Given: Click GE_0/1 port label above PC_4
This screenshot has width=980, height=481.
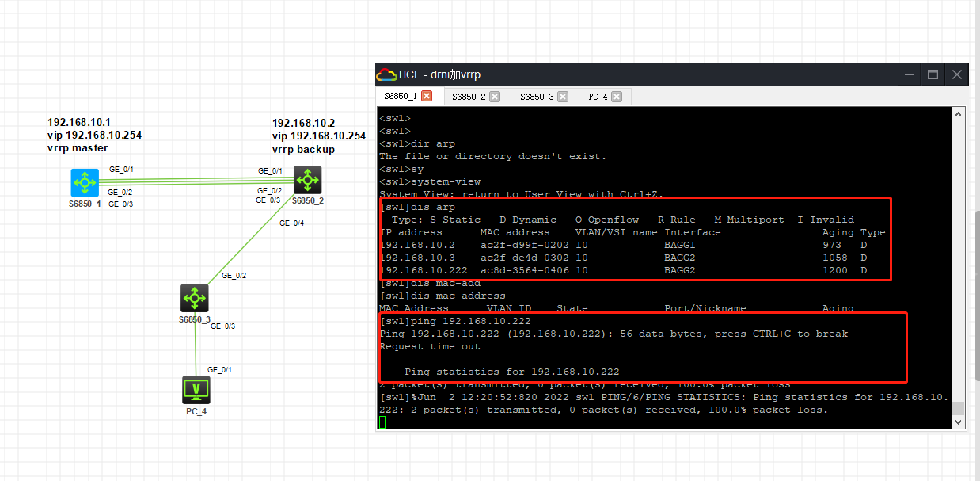Looking at the screenshot, I should point(220,369).
